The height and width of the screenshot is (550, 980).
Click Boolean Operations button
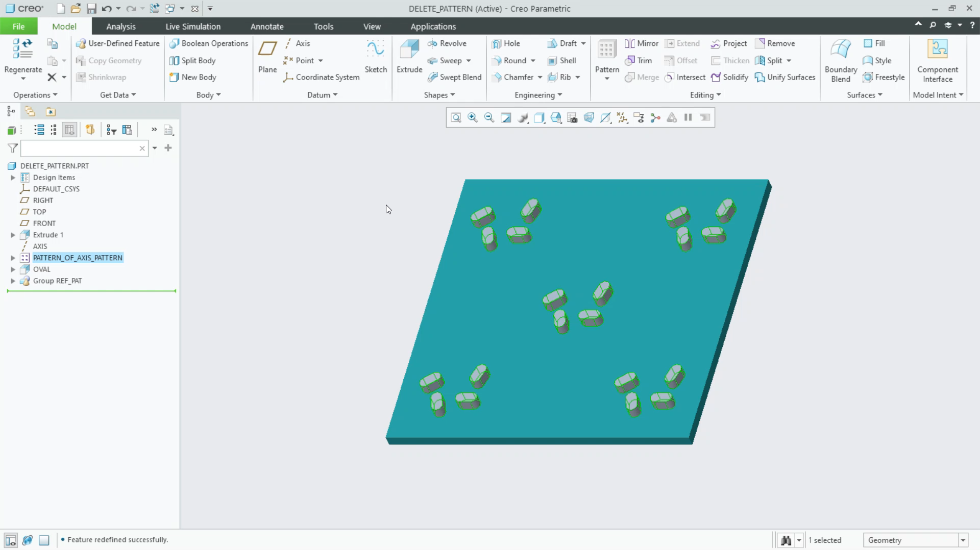[208, 43]
